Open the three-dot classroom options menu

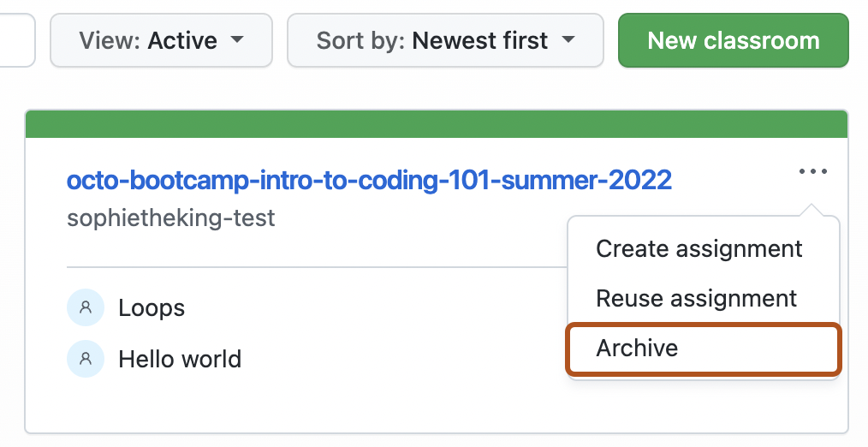812,172
